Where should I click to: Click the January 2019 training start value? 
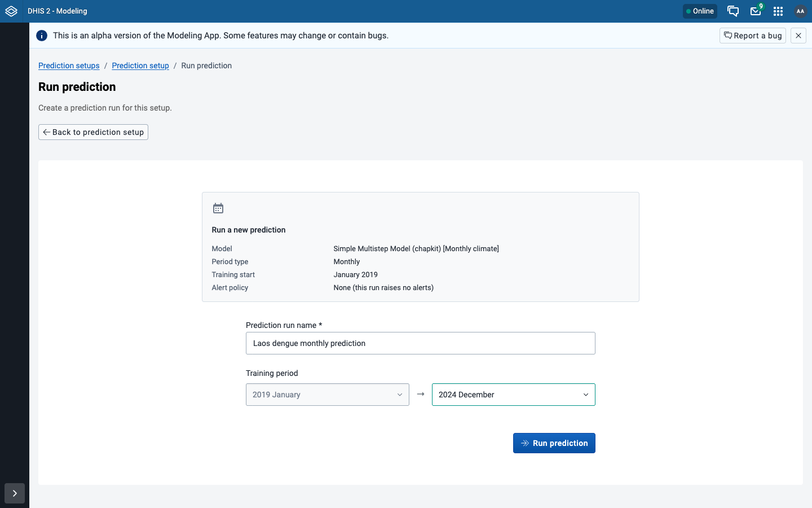tap(356, 274)
